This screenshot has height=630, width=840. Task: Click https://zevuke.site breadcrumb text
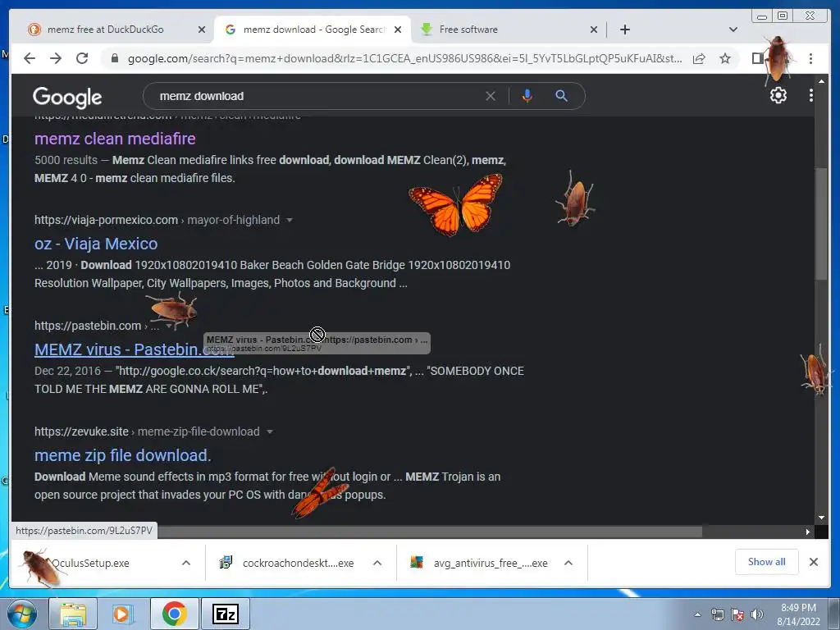81,431
